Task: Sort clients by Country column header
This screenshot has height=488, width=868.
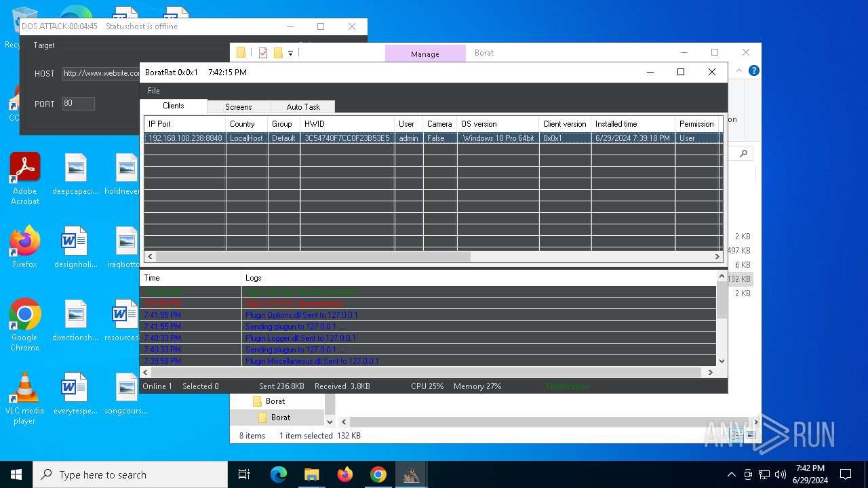Action: [x=247, y=124]
